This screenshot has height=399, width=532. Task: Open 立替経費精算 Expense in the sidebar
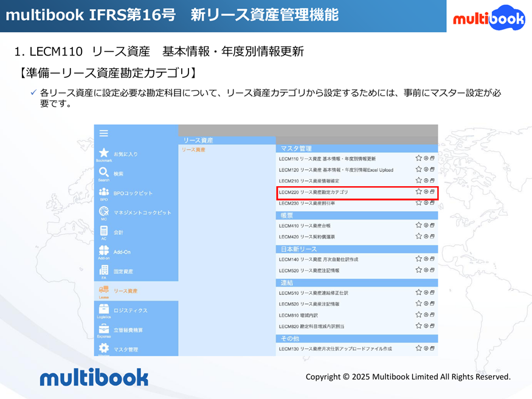(x=120, y=330)
